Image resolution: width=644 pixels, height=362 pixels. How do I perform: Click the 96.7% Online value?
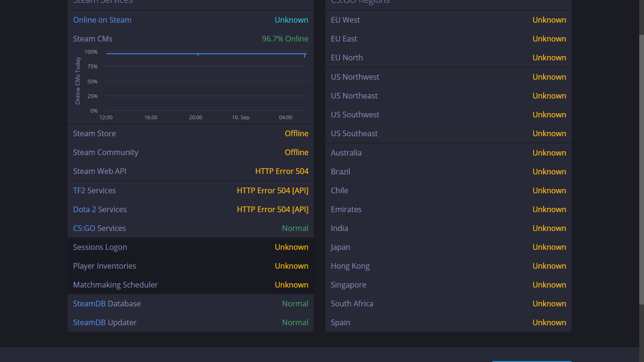coord(285,39)
